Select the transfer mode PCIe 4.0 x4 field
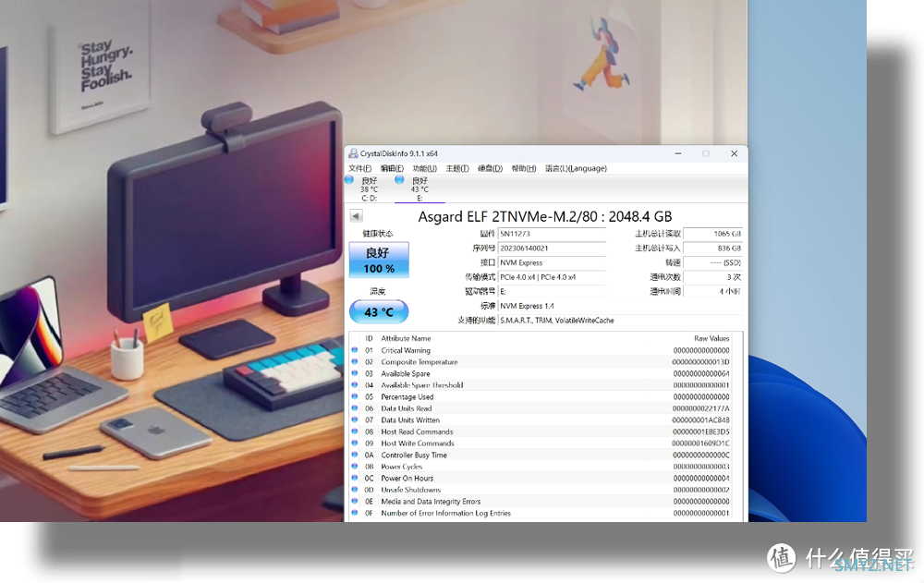Screen dimensions: 924x583 552,277
